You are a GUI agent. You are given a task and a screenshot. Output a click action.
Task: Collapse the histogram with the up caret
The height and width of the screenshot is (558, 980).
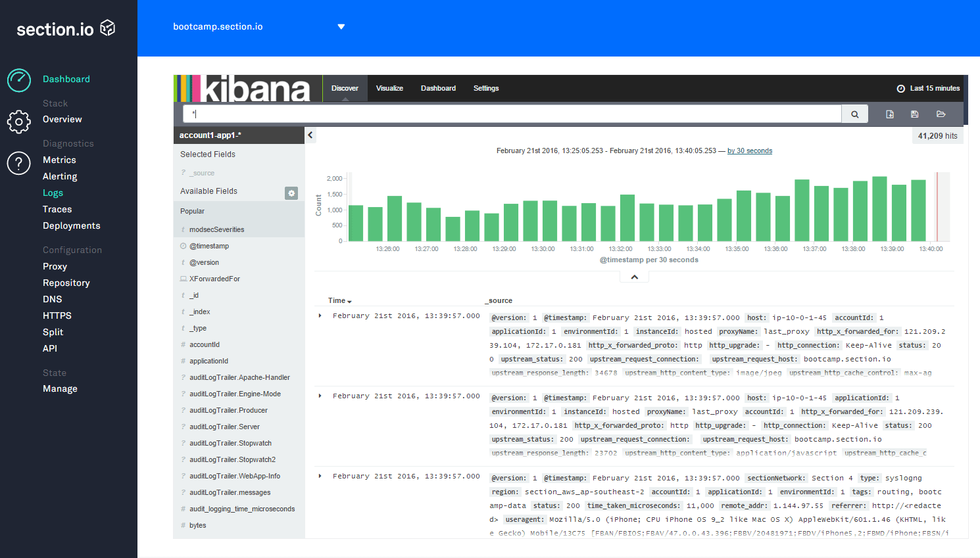click(635, 277)
